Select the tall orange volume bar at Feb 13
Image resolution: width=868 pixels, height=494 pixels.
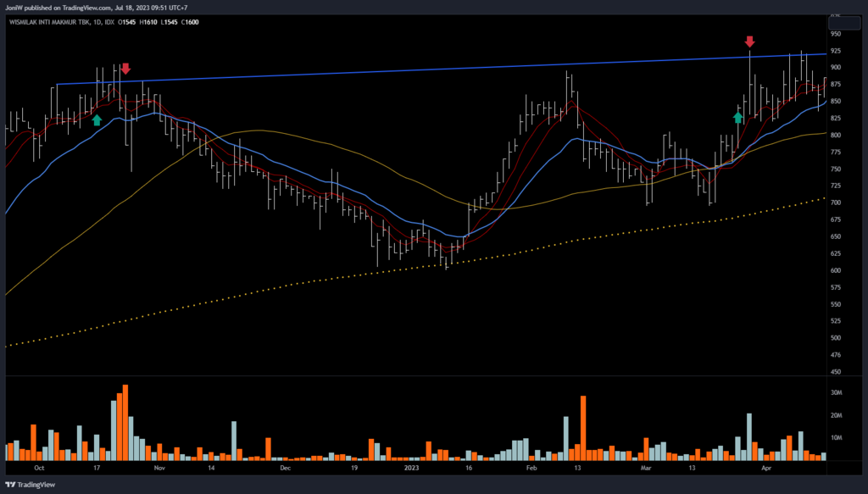(583, 428)
